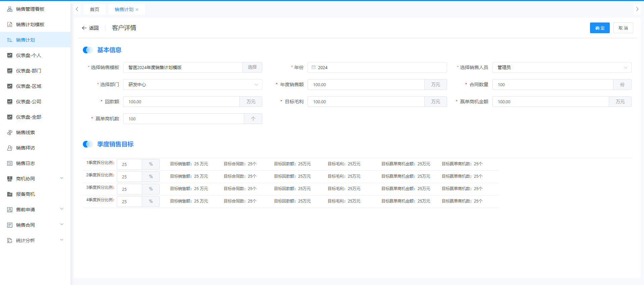Click the 销售线索 sidebar icon

click(10, 132)
